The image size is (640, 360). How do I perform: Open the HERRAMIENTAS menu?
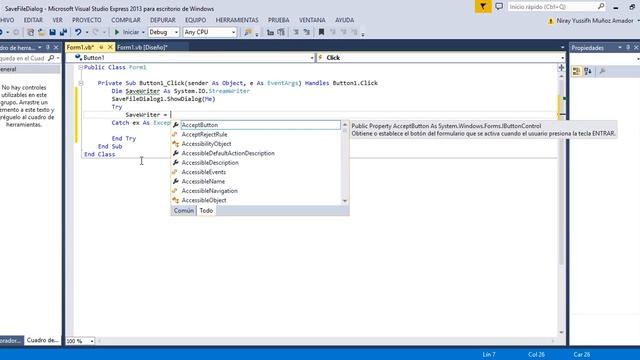(237, 20)
